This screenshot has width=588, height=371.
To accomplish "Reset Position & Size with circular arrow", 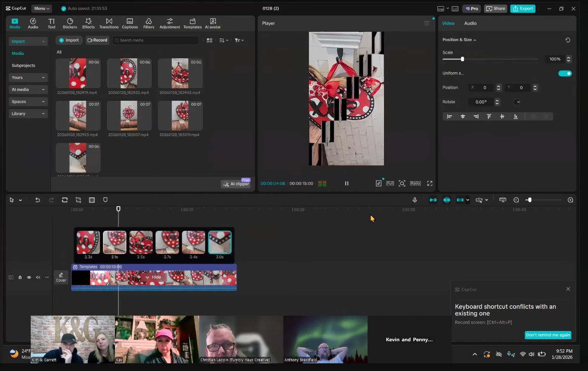I will 568,40.
